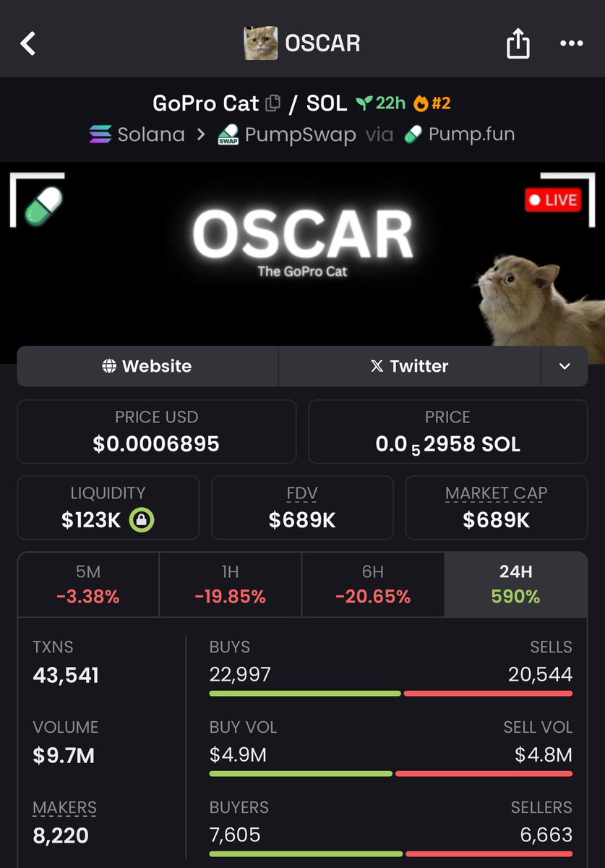
Task: Expand the links dropdown chevron beside Twitter
Action: tap(565, 366)
